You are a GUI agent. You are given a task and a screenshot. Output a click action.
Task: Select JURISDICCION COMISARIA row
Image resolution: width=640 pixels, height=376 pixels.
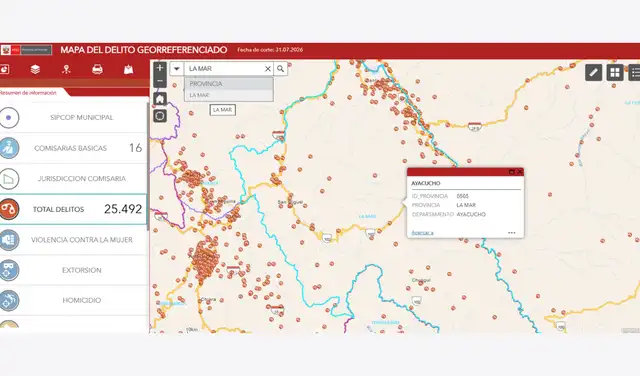73,178
